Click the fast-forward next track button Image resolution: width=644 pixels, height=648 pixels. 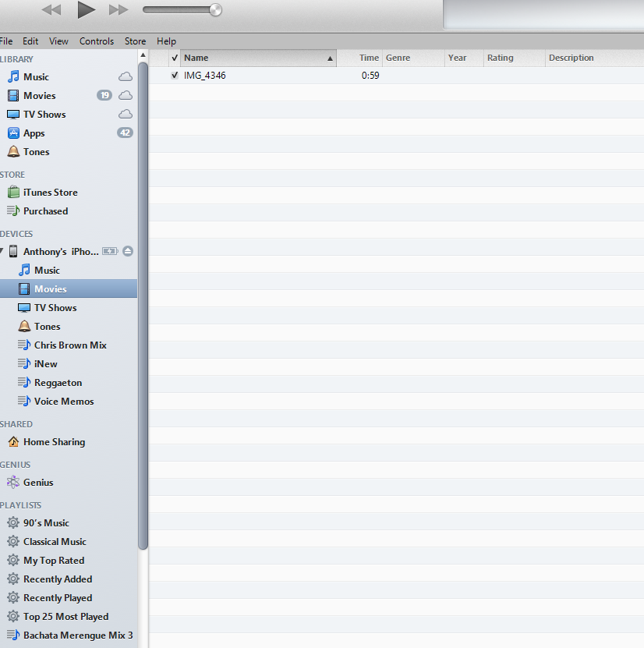tap(119, 9)
